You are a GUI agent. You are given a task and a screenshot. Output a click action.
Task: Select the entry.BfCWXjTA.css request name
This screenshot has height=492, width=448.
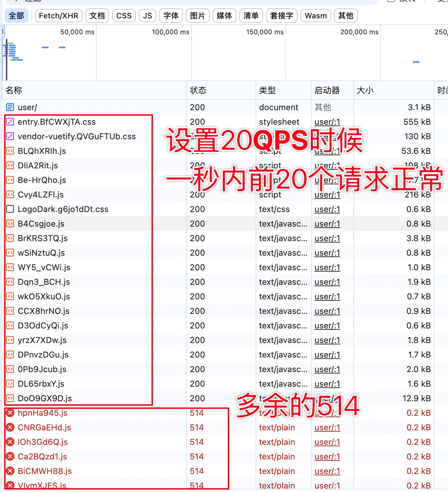tap(57, 122)
